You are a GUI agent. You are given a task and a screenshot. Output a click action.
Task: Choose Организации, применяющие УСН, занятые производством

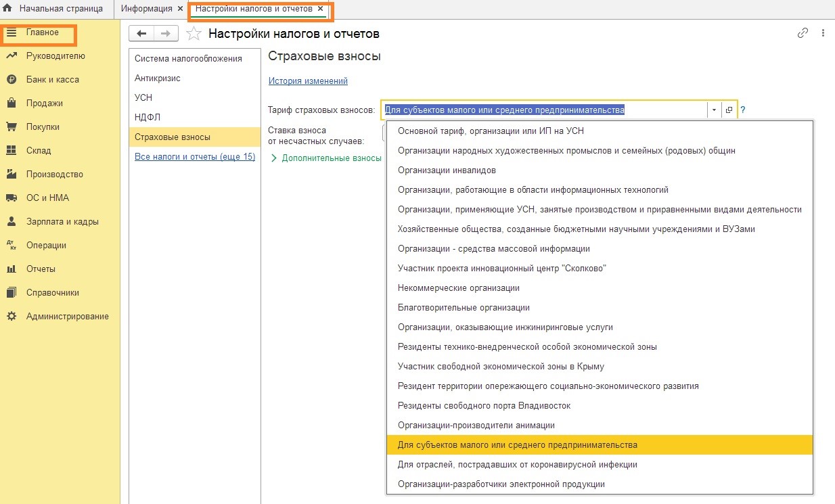click(x=600, y=210)
